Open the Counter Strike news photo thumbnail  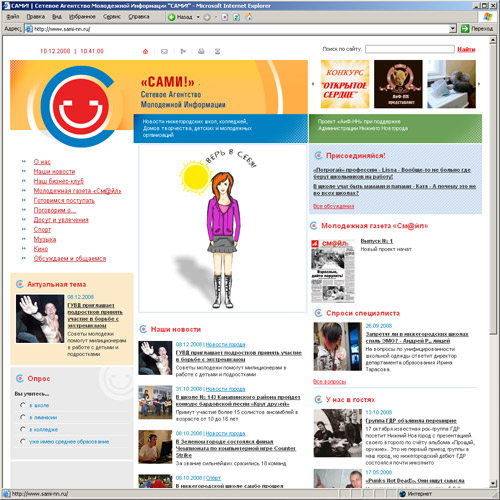coord(155,447)
